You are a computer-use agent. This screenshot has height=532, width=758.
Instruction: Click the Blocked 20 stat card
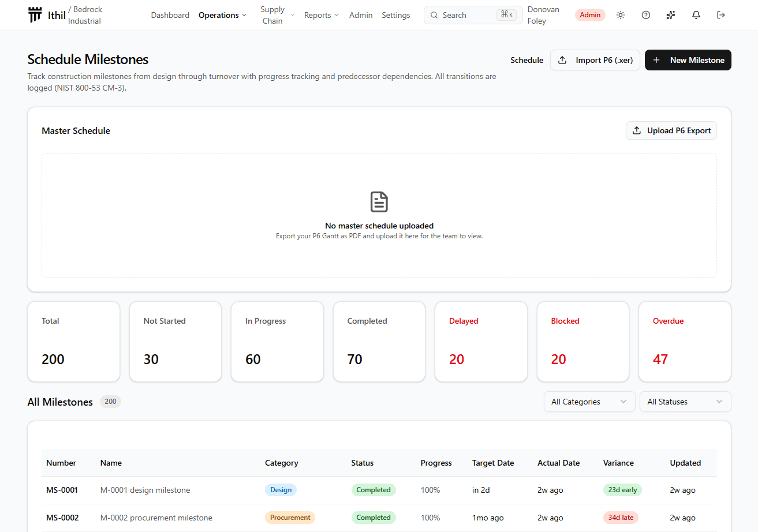(583, 342)
